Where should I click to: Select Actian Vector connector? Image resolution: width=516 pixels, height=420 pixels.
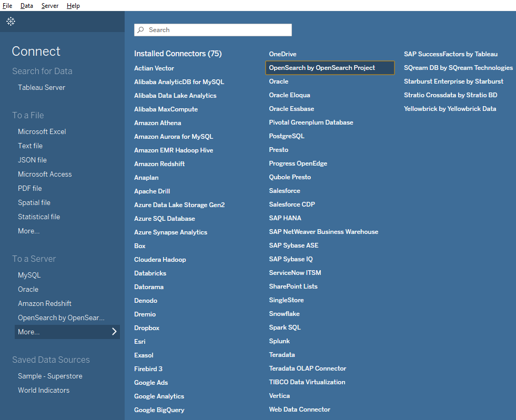click(x=154, y=68)
